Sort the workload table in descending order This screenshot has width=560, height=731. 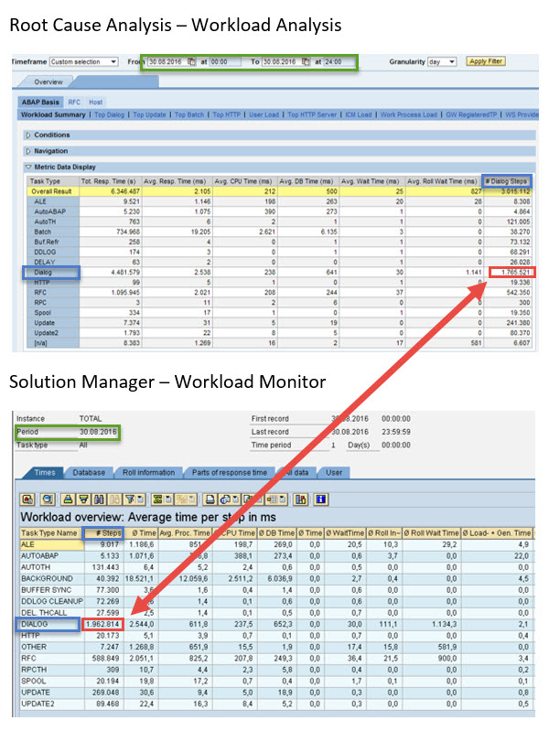point(83,500)
